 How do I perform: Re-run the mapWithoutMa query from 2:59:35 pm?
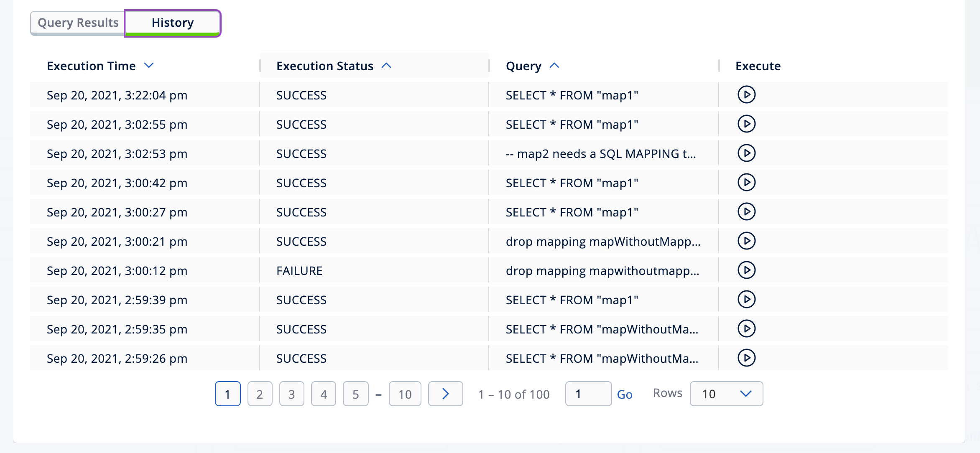(747, 328)
